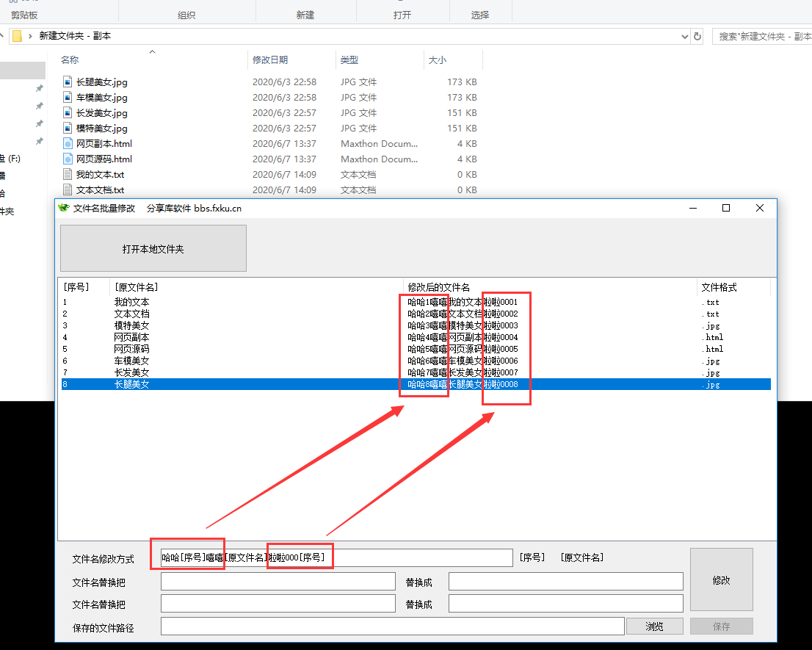The image size is (812, 650).
Task: Expand the address bar history dropdown
Action: (685, 36)
